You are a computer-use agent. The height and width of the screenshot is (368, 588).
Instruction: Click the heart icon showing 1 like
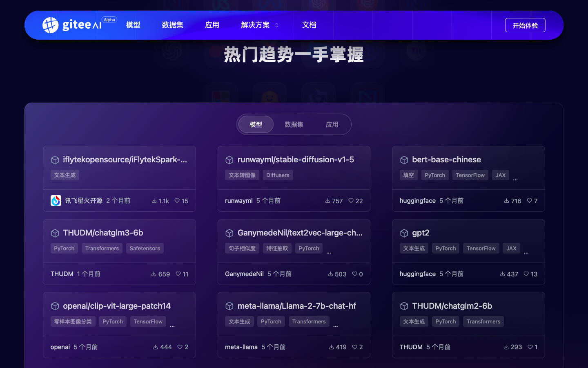pos(530,347)
